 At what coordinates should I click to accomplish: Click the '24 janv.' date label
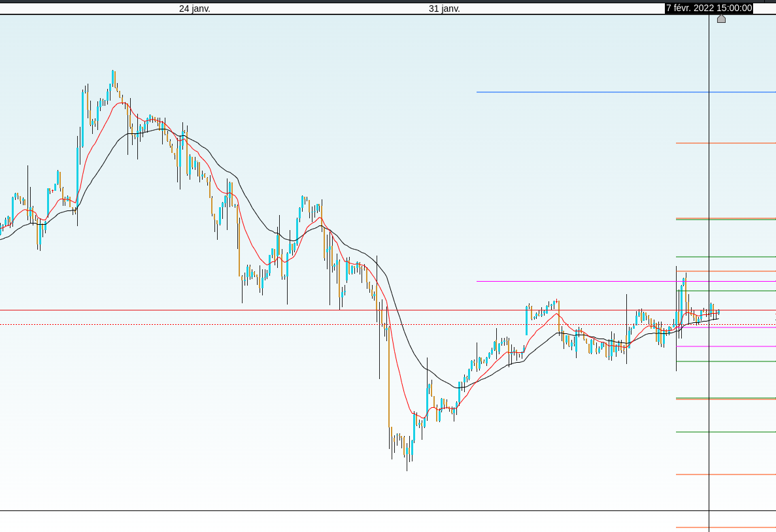click(195, 8)
